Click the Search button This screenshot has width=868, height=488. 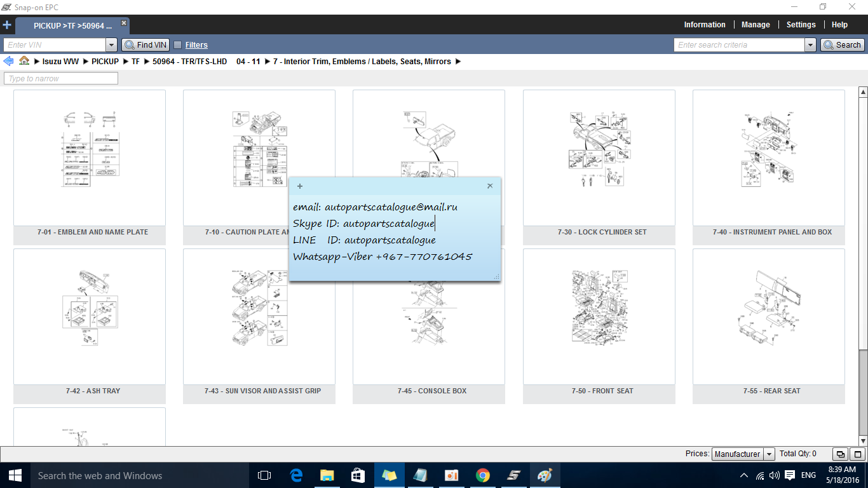click(x=842, y=45)
